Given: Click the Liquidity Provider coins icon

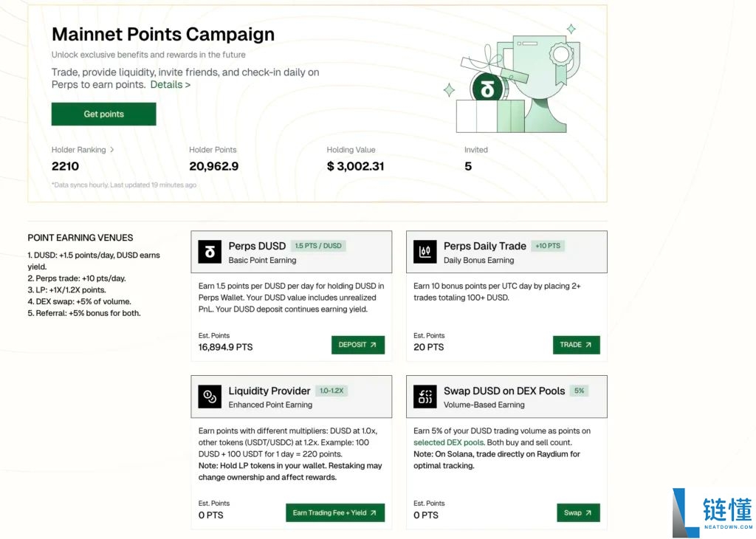Looking at the screenshot, I should 210,396.
